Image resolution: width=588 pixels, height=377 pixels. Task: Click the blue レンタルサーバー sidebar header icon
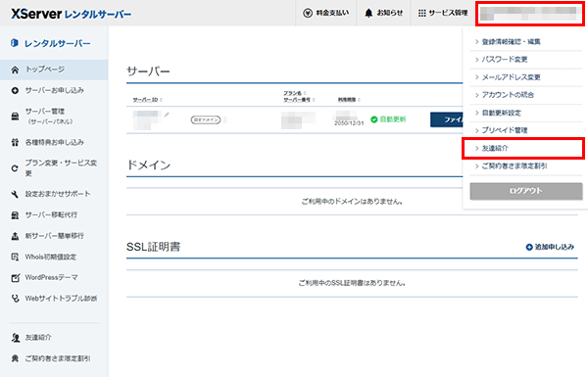point(15,43)
